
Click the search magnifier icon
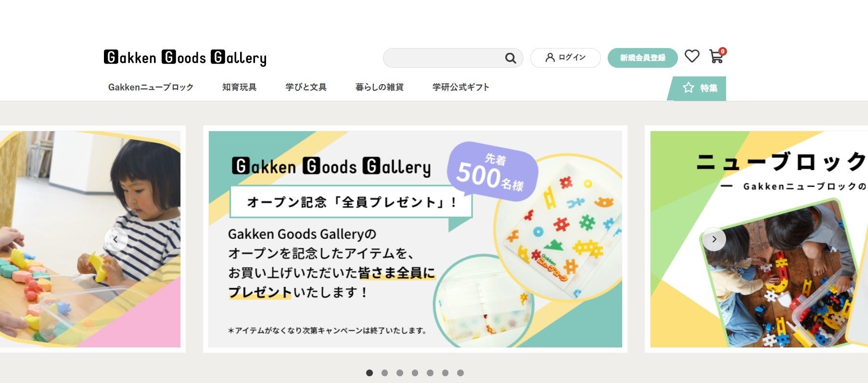point(511,58)
